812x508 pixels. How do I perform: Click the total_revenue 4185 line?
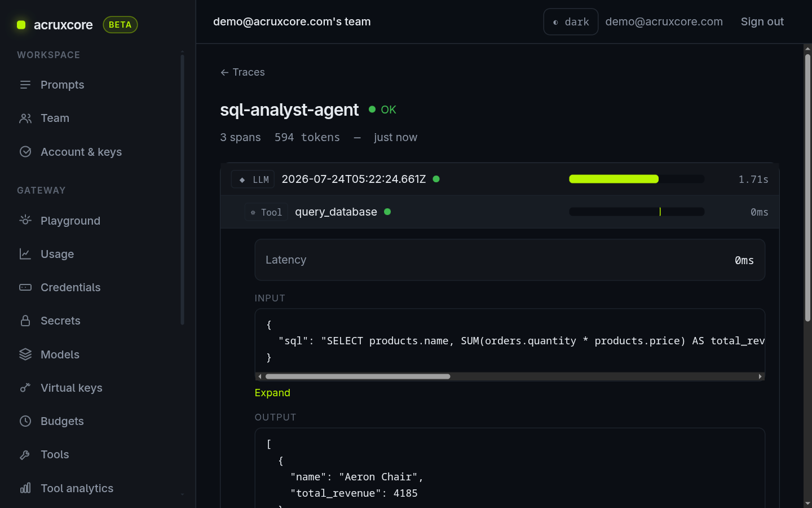[354, 493]
